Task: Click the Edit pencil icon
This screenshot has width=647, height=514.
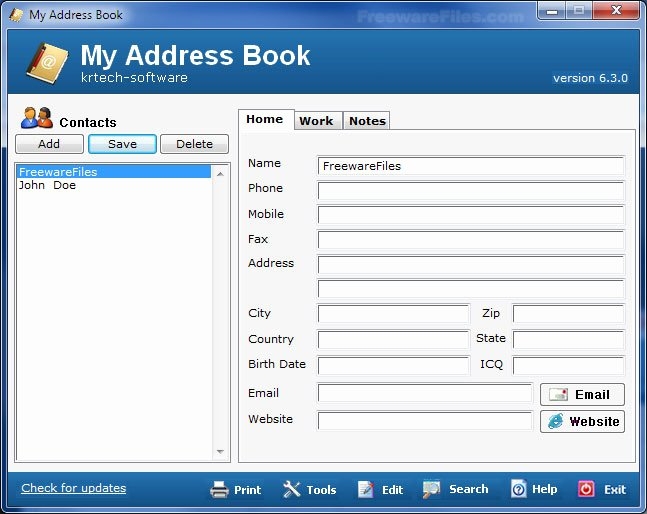Action: pos(366,489)
